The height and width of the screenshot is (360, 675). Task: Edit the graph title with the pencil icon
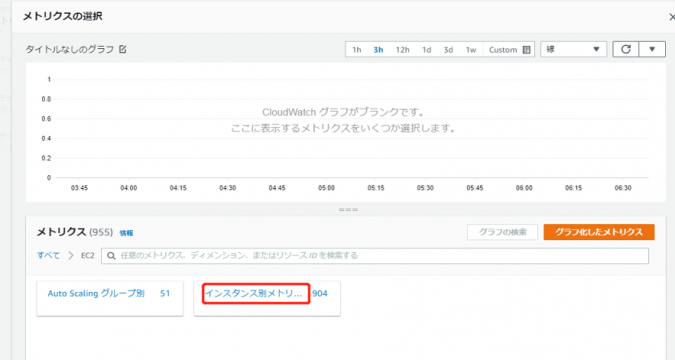tap(123, 49)
